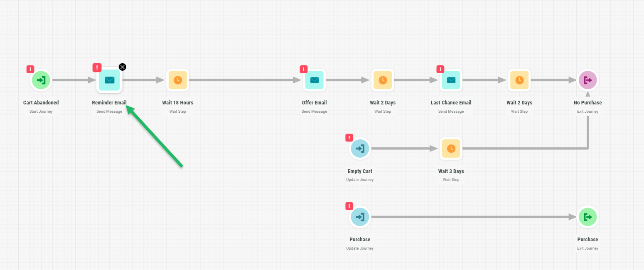Click the Reminder Email envelope node
This screenshot has height=270, width=644.
pyautogui.click(x=109, y=80)
